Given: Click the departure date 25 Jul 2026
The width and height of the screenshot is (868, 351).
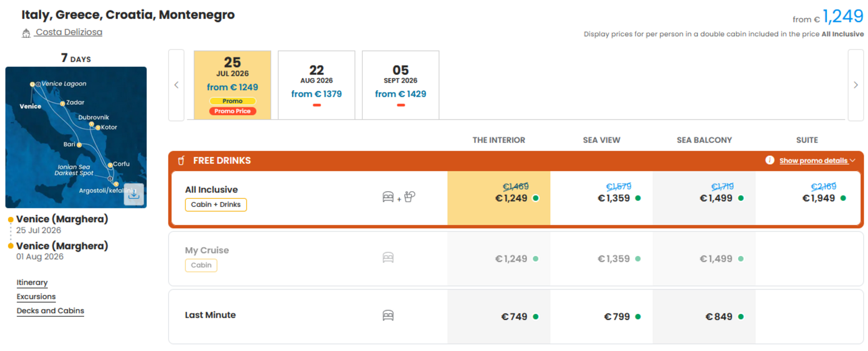Looking at the screenshot, I should 39,230.
